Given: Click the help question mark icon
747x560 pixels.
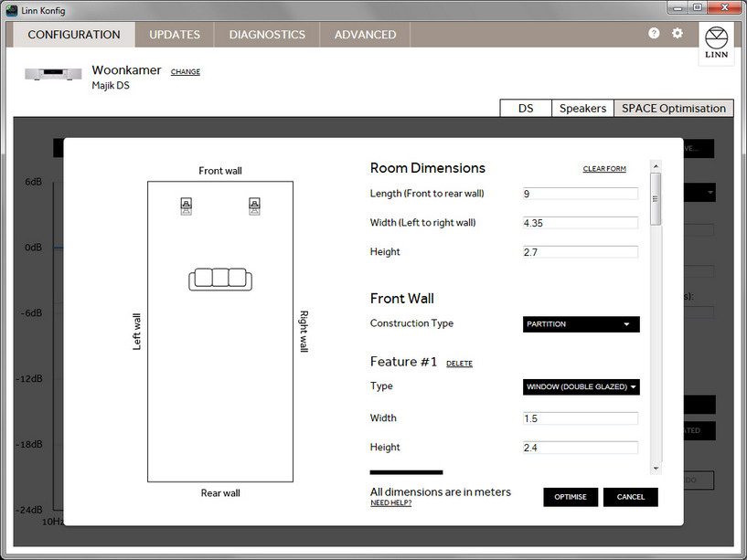Looking at the screenshot, I should (654, 33).
